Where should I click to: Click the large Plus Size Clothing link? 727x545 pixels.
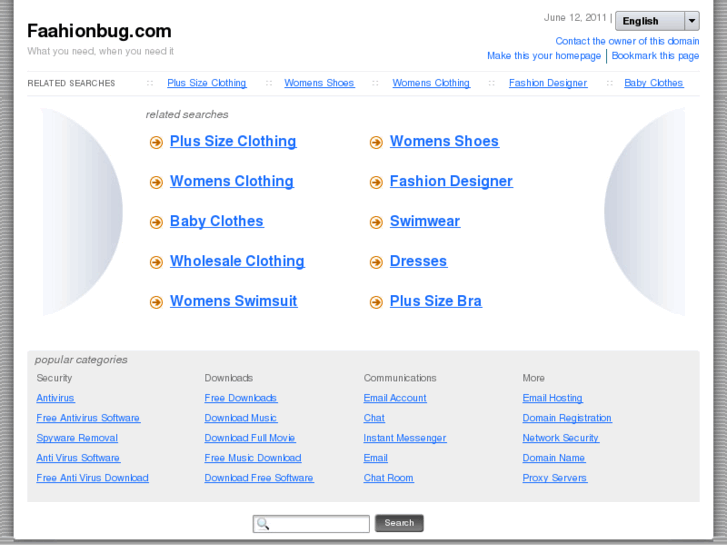coord(233,141)
